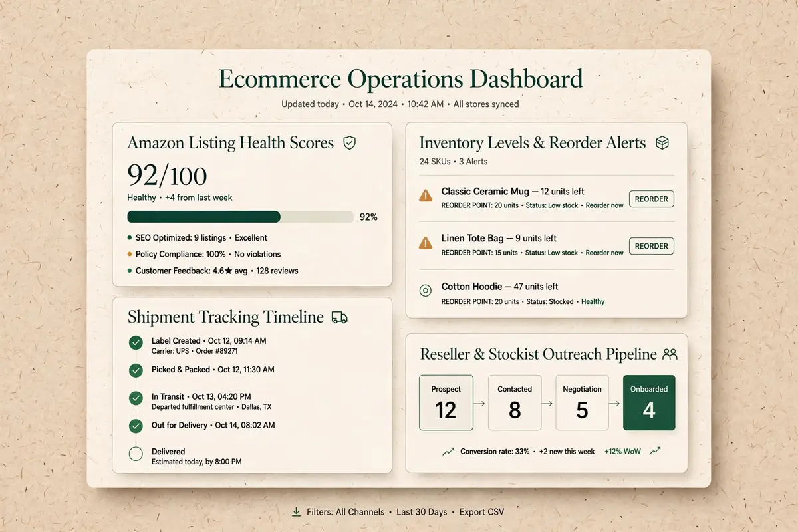Reorder the Classic Ceramic Mug

(651, 199)
